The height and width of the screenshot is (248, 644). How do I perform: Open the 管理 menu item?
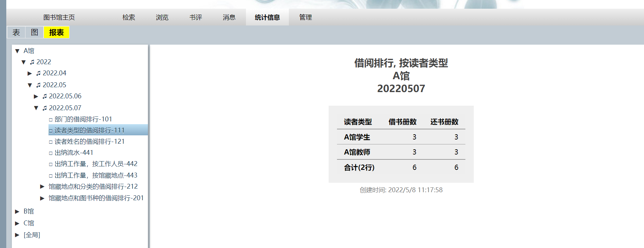(x=306, y=17)
